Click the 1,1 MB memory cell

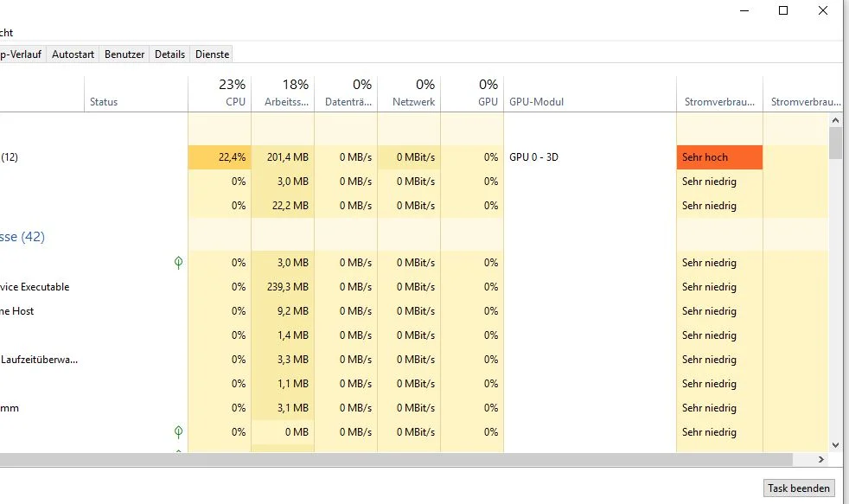[283, 384]
